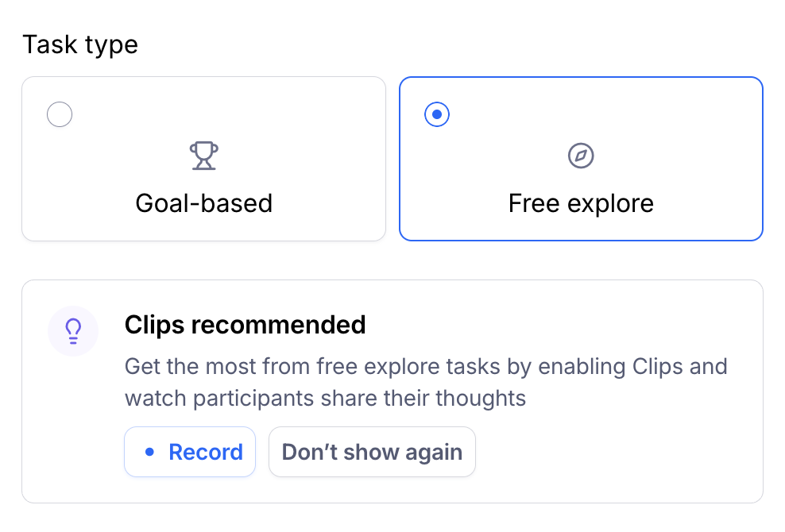Select the Free explore radio button
Viewport: 785px width, 532px height.
point(436,114)
